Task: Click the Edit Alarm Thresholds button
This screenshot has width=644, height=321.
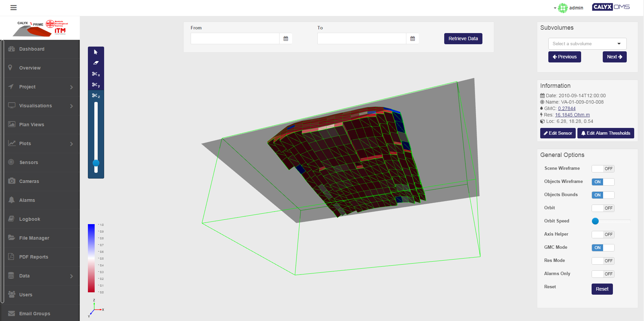Action: 605,133
